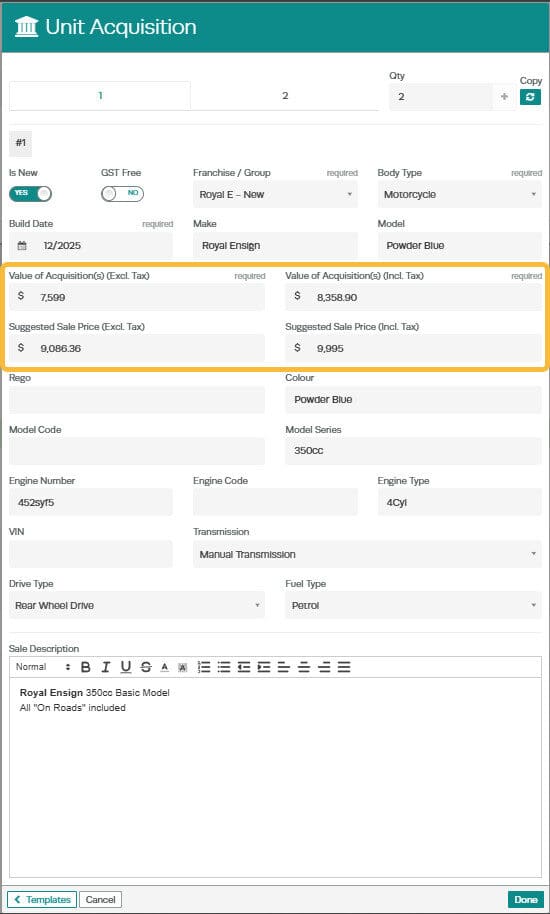Edit Suggested Sale Price Excl. Tax field
Image resolution: width=550 pixels, height=914 pixels.
137,348
